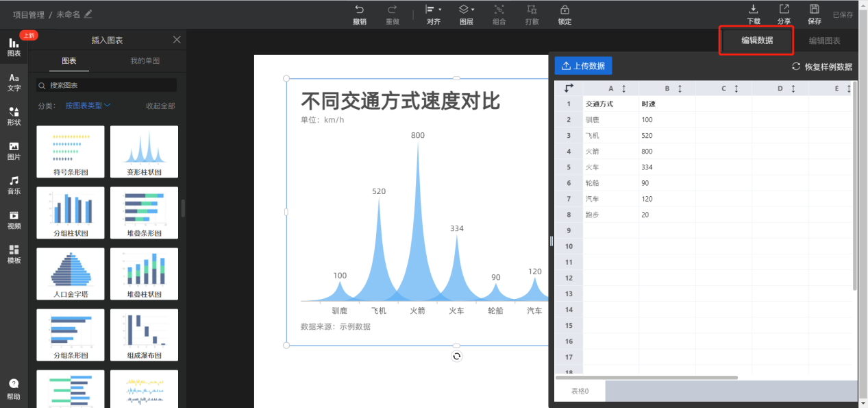Image resolution: width=868 pixels, height=408 pixels.
Task: Insert the 堆叠柱状图 chart thumbnail
Action: tap(144, 274)
